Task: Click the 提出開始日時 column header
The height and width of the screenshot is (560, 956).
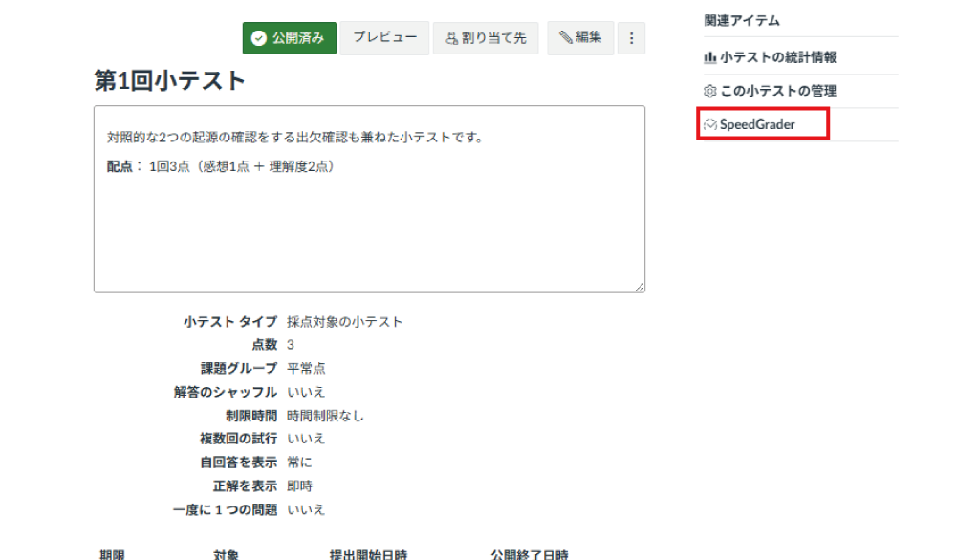Action: click(x=368, y=553)
